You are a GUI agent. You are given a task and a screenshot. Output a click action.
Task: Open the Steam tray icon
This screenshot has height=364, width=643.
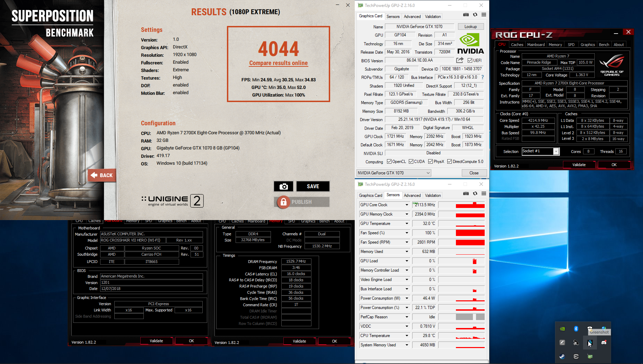point(562,356)
